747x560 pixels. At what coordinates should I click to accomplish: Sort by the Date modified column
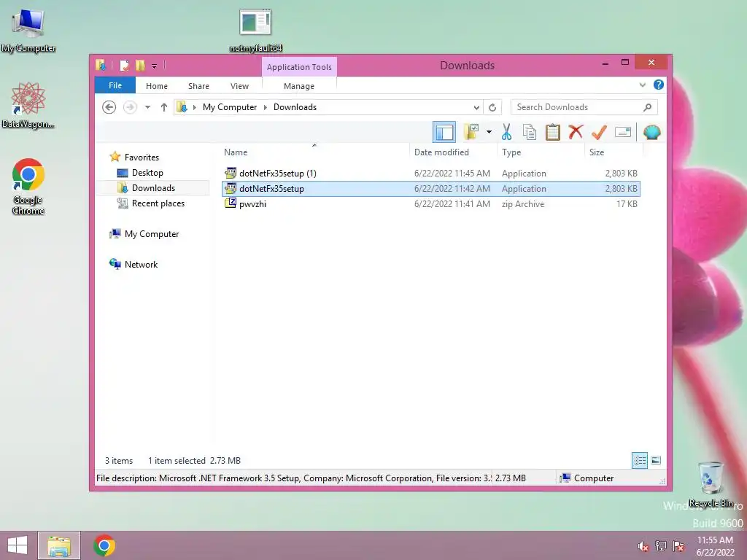click(x=453, y=152)
